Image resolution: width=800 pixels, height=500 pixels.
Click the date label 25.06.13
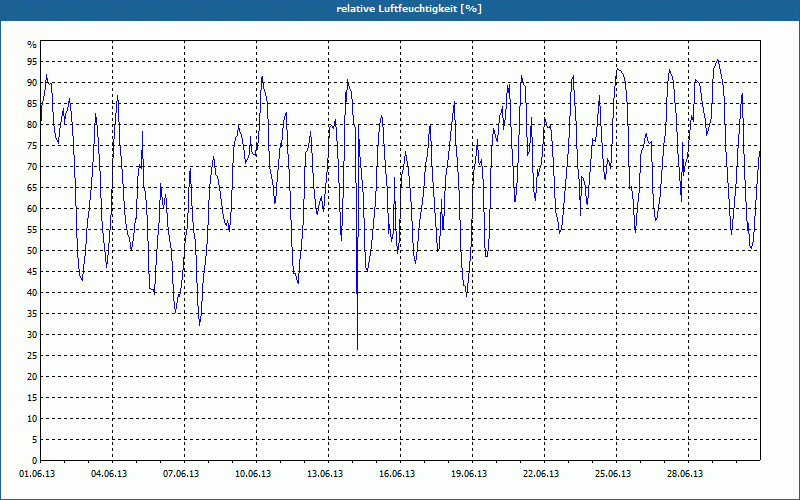(613, 474)
